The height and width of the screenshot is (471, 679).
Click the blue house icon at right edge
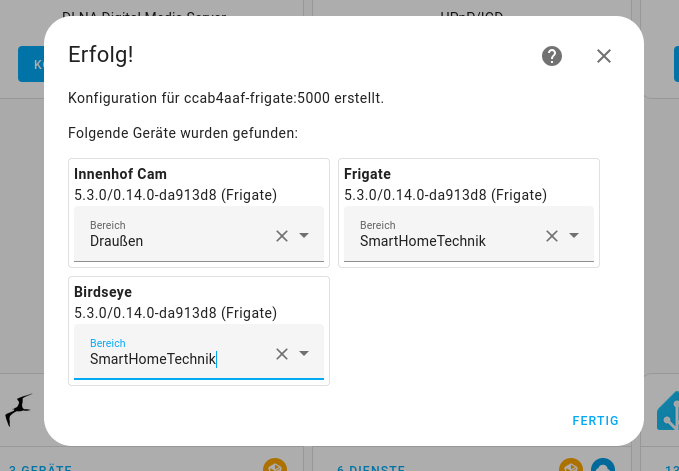(668, 410)
